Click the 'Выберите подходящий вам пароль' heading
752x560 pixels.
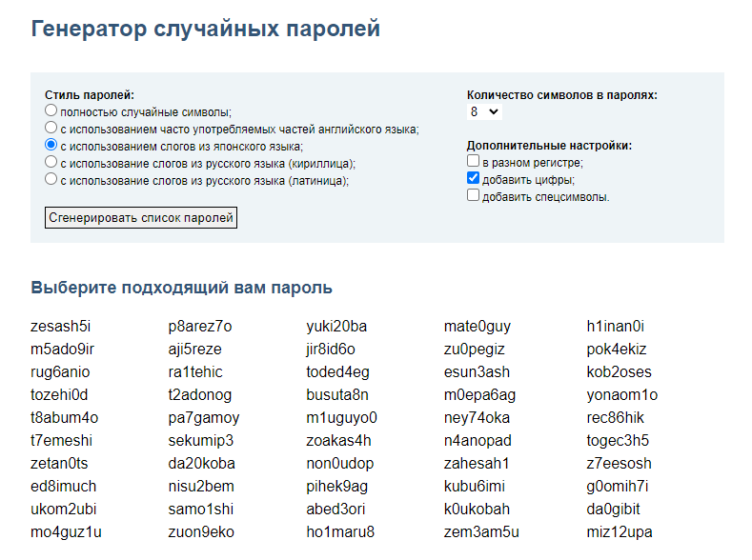pyautogui.click(x=182, y=288)
